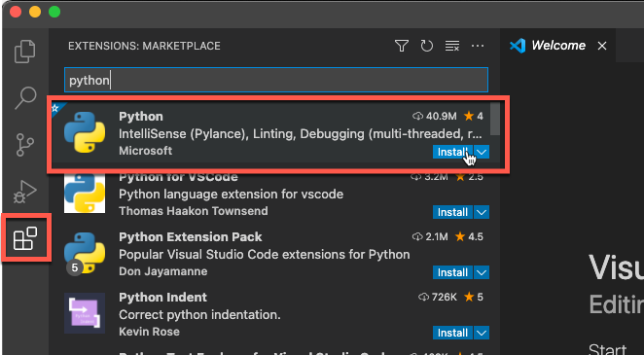The image size is (644, 355).
Task: Click the 40.9M download count
Action: pos(435,117)
